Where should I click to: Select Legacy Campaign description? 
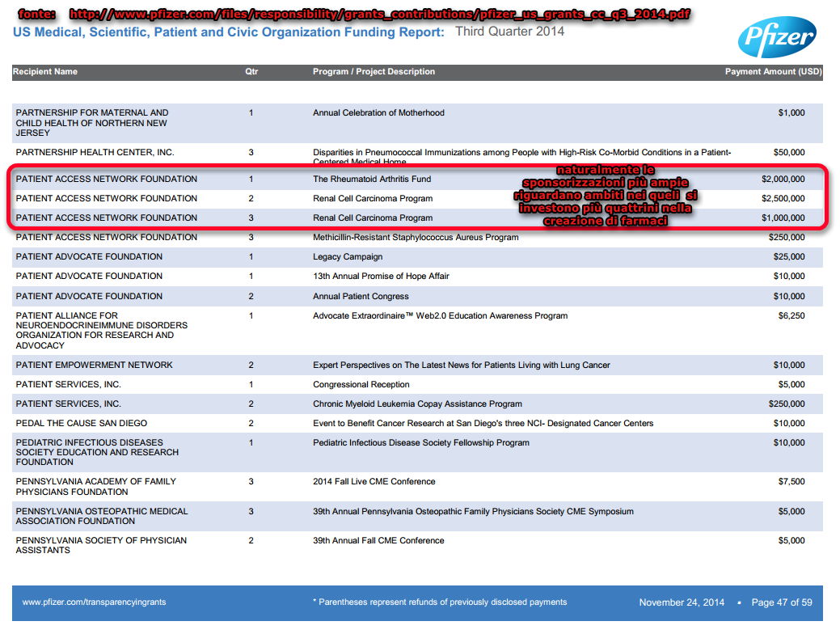348,256
